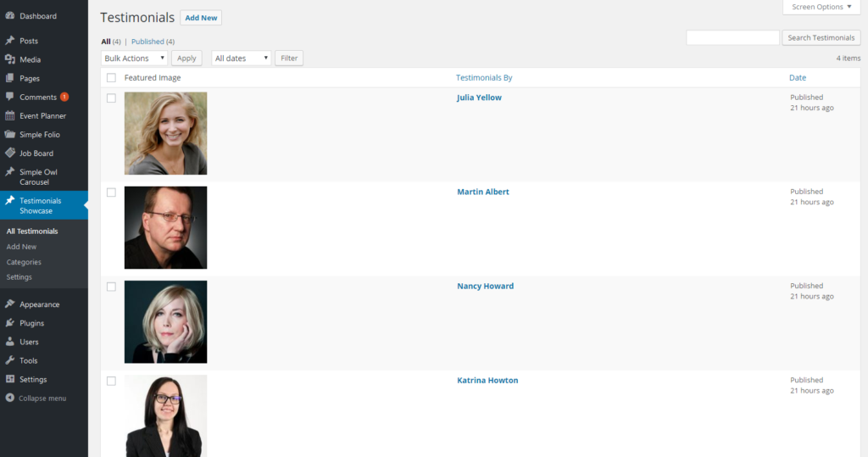Click the Filter button

point(289,59)
